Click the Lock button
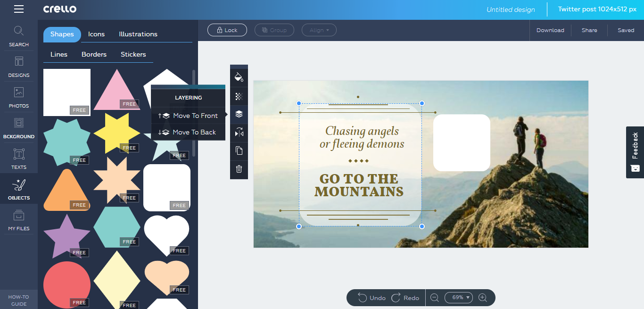Screen dimensions: 644x309 tap(227, 30)
